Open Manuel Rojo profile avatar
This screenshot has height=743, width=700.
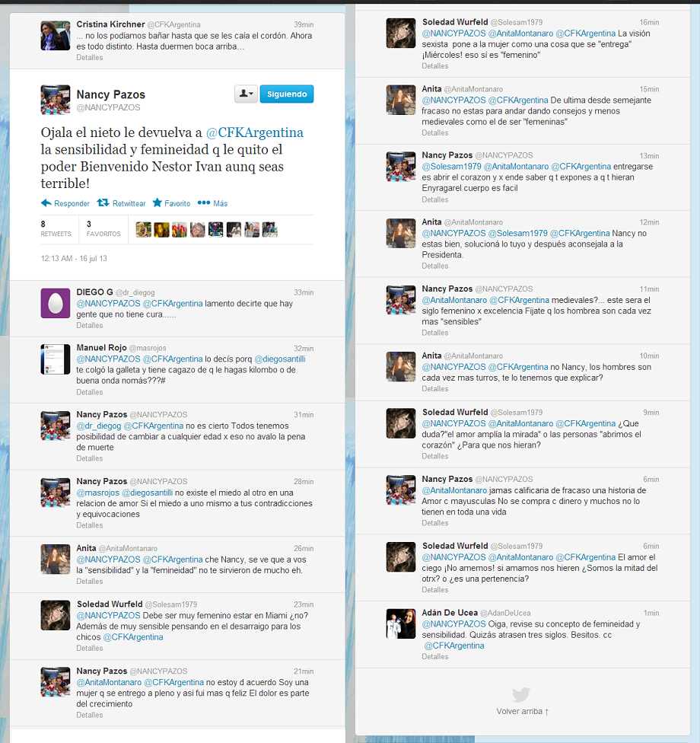point(56,359)
